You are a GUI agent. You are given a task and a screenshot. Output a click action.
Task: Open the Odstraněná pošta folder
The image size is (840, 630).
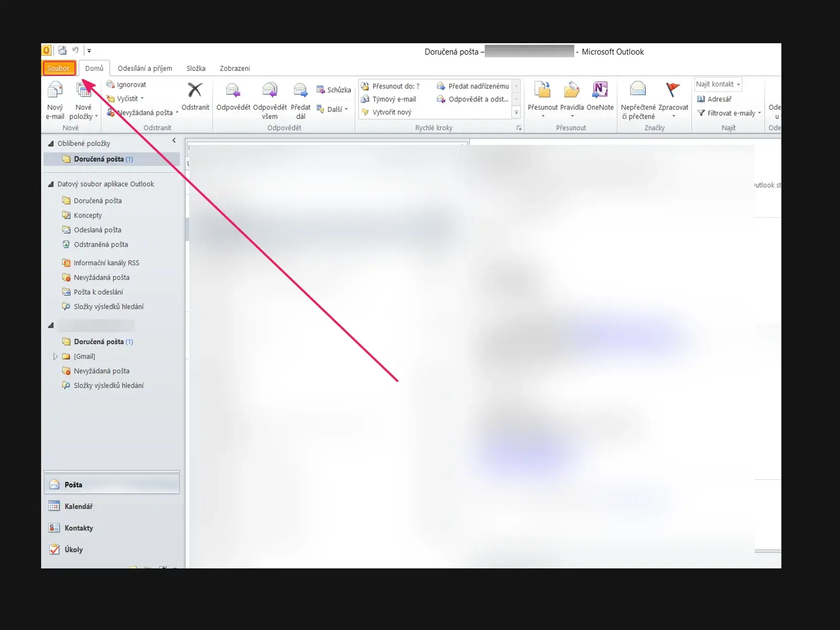point(101,245)
